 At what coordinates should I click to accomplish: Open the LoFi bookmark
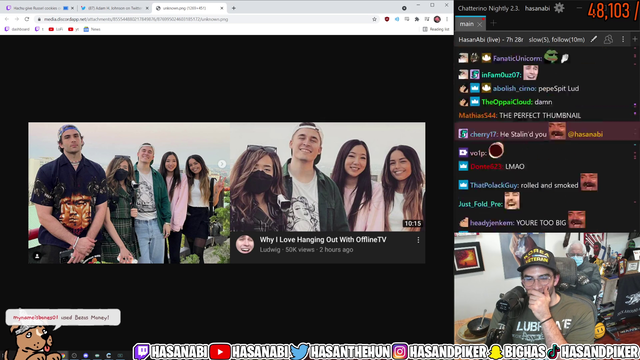tap(56, 29)
